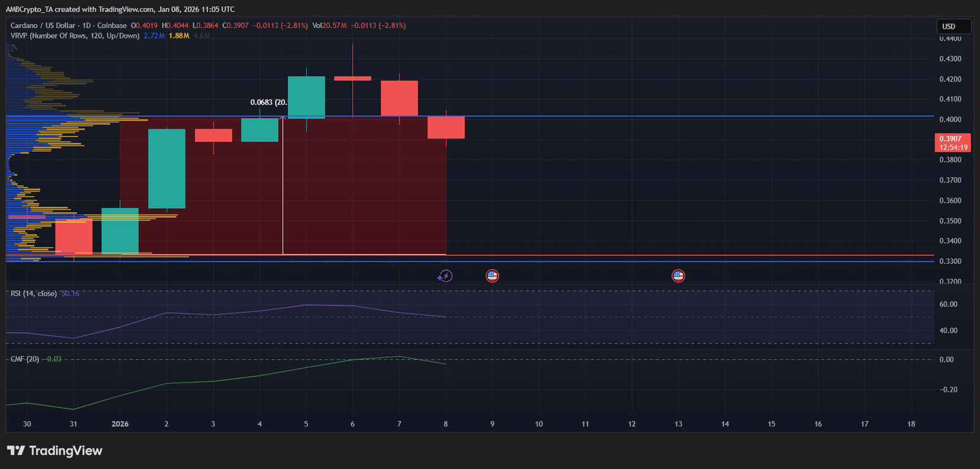Select the RSI (14, close) indicator label
This screenshot has width=980, height=469.
tap(34, 294)
